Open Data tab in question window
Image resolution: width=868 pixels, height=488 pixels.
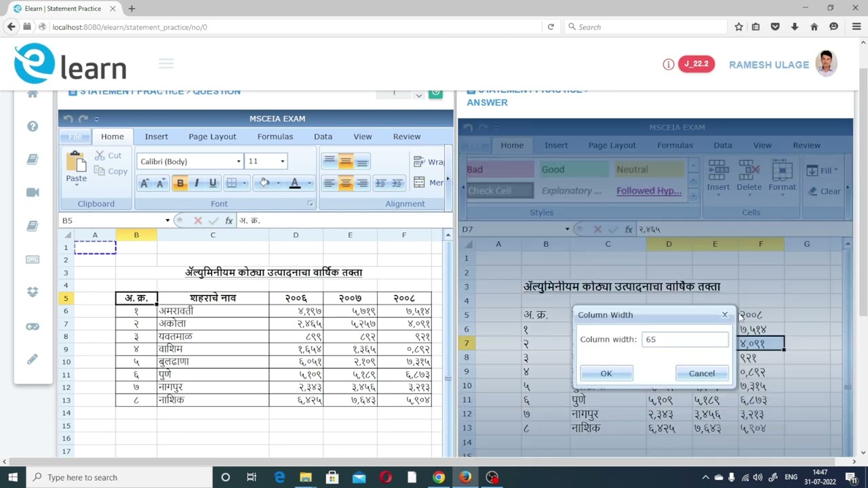[323, 136]
